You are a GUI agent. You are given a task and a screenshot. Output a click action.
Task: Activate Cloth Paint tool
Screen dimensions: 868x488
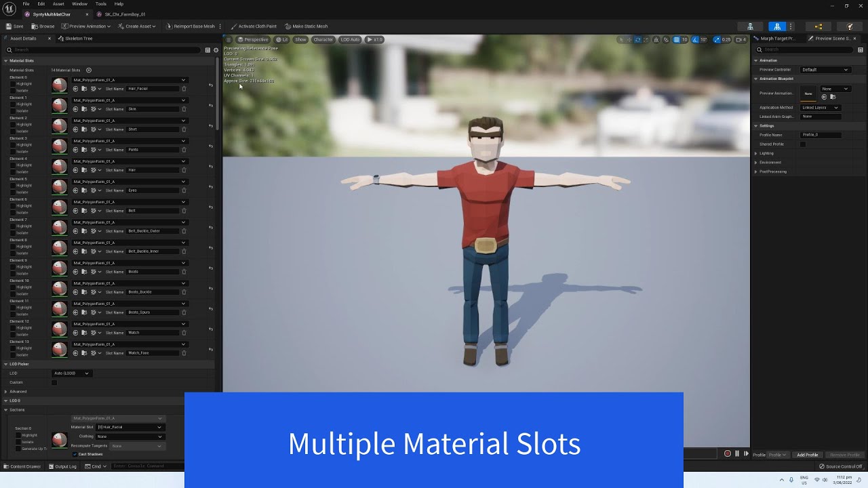click(x=253, y=26)
